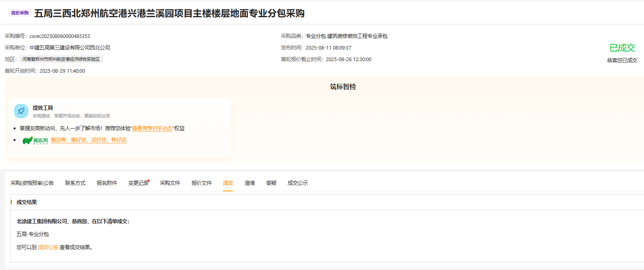The image size is (644, 270).
Task: Click the project title 五局三西北郑州航空港
Action: [169, 14]
